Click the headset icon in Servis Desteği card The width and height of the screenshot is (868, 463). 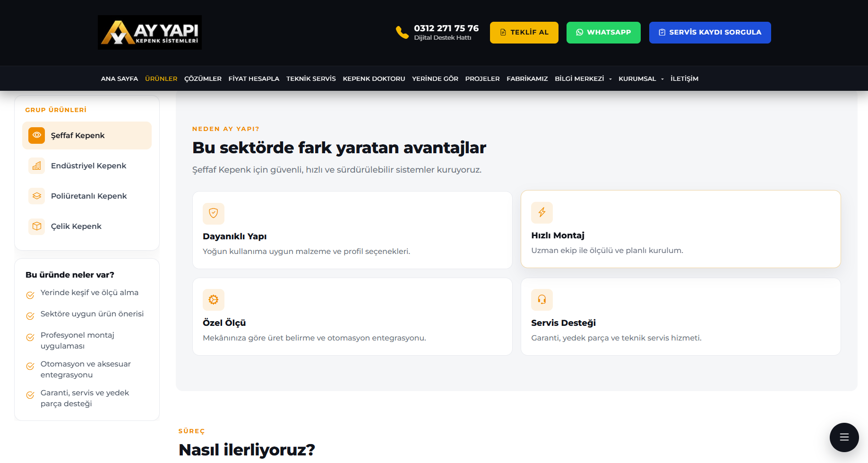click(542, 300)
